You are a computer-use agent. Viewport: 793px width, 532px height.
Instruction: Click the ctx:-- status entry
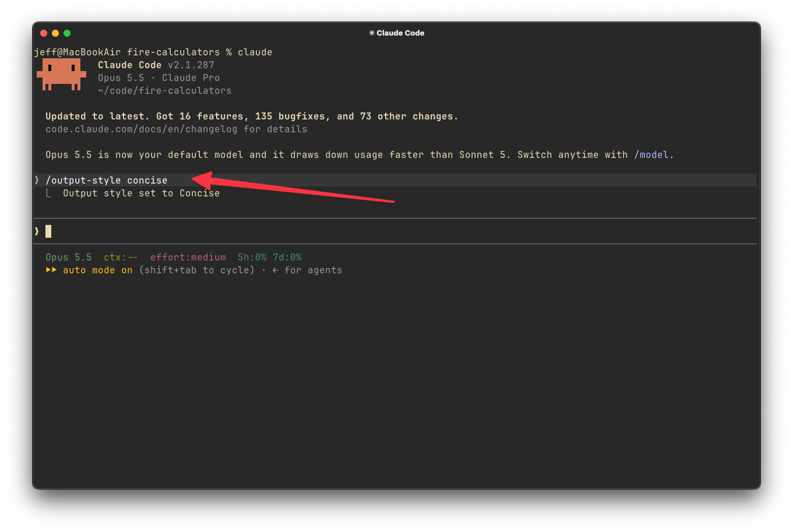121,258
